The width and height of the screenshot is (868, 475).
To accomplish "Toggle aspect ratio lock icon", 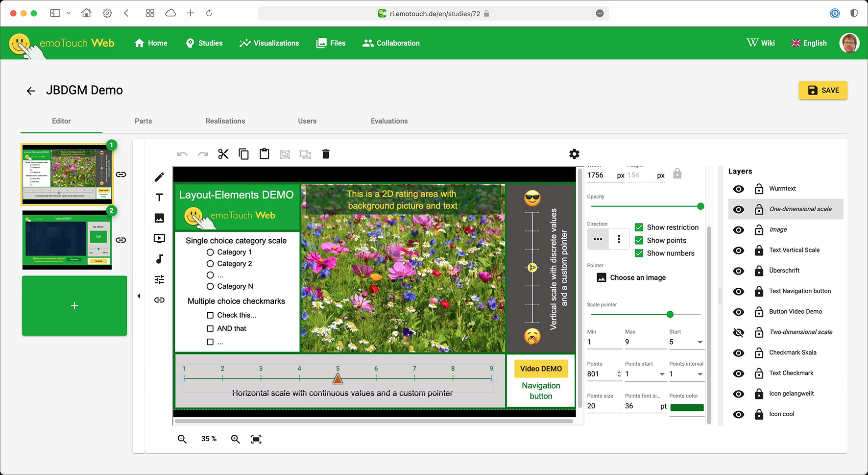I will 677,174.
